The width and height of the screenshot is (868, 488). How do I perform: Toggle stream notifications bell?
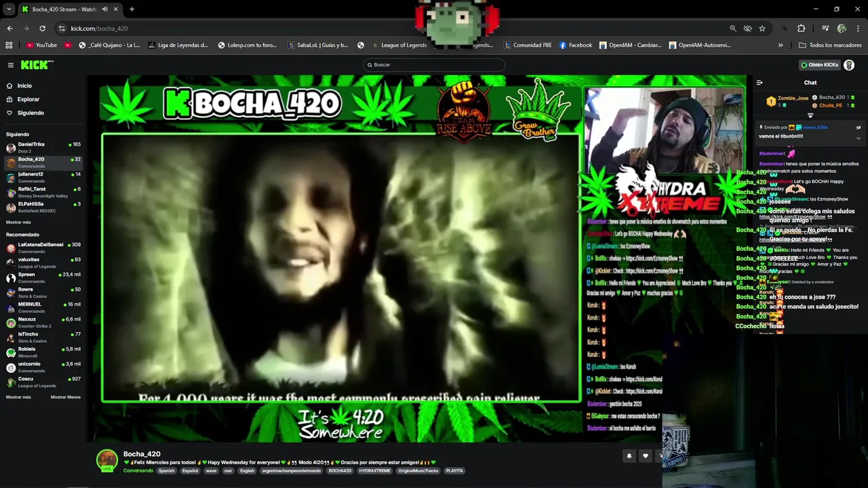tap(629, 456)
